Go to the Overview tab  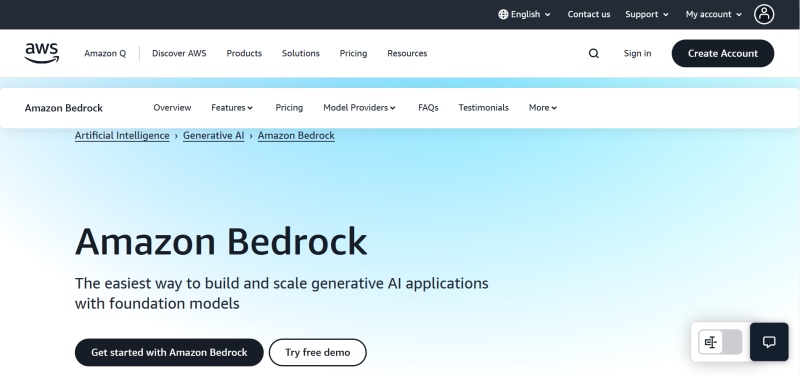point(172,108)
